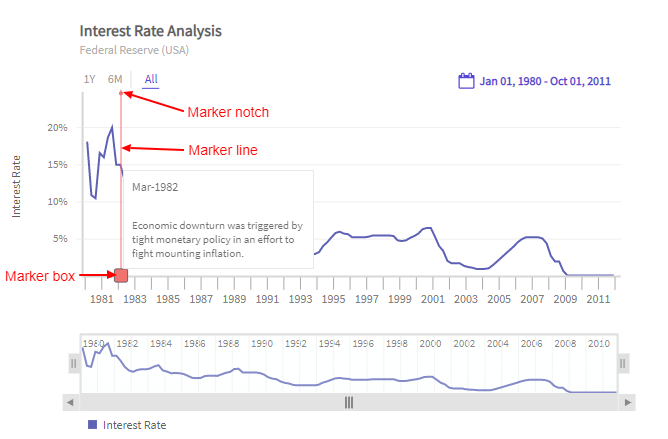Open the Jan 01, 1980 - Oct 01, 2011 date selector

coord(545,81)
